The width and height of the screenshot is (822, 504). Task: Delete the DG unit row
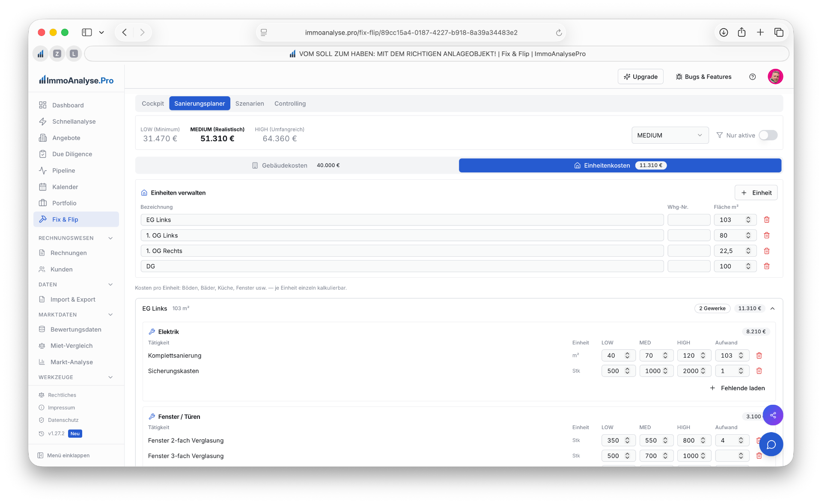point(767,266)
